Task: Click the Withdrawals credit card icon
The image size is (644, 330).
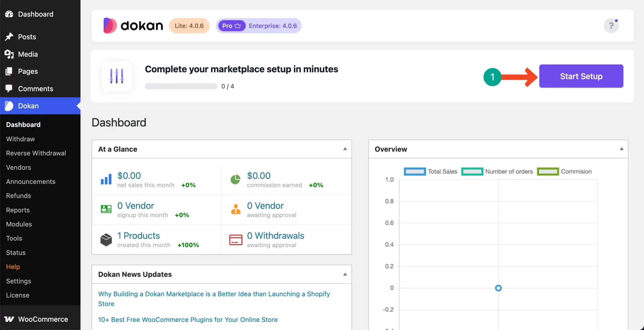Action: coord(236,240)
